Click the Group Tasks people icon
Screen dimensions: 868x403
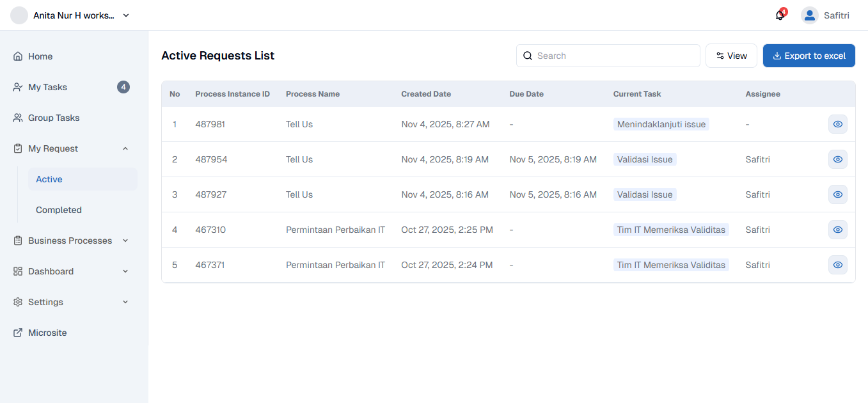[18, 118]
